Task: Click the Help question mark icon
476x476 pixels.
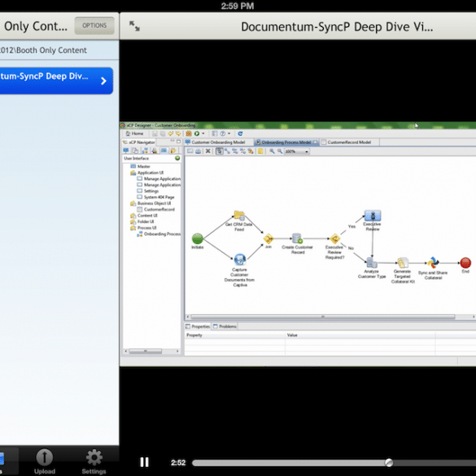Action: 222,133
